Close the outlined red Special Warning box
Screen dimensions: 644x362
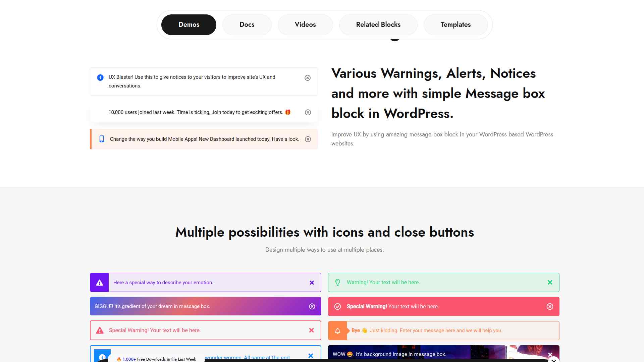[311, 330]
